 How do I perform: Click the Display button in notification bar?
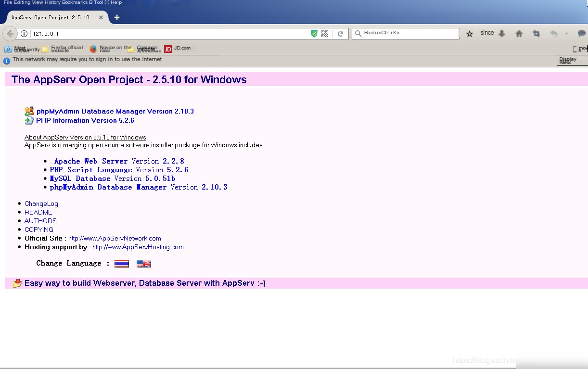[x=572, y=61]
